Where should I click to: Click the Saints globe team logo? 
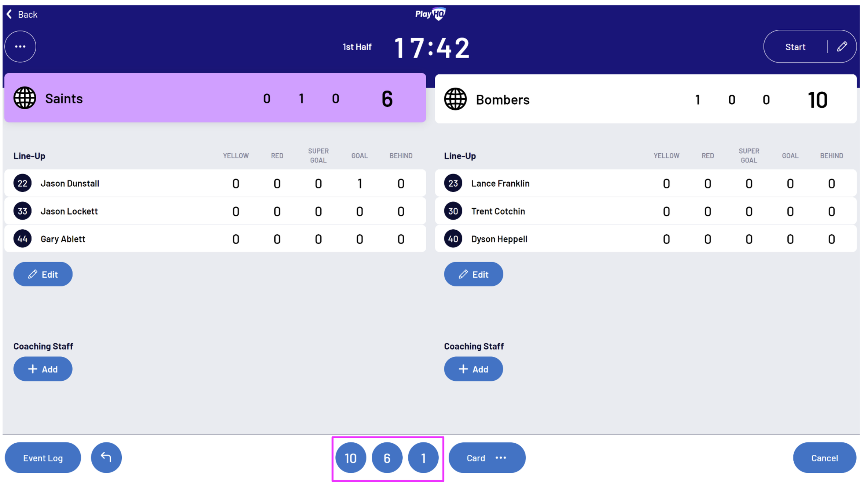pyautogui.click(x=25, y=98)
